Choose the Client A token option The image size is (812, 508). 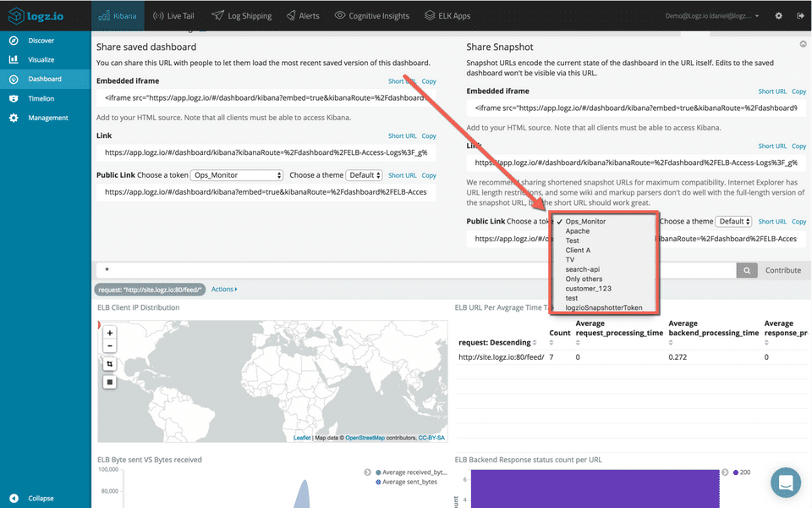(x=578, y=251)
